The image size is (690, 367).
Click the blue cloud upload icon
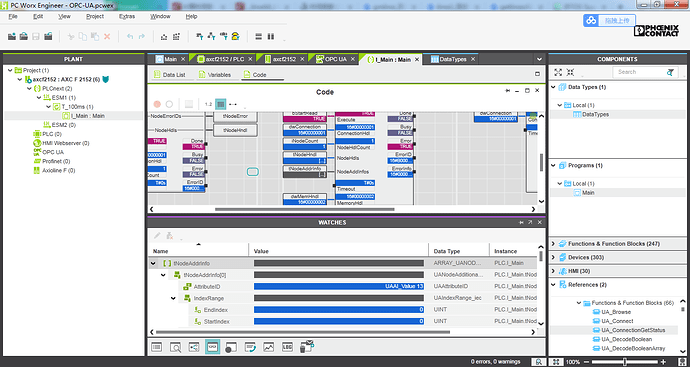point(591,20)
